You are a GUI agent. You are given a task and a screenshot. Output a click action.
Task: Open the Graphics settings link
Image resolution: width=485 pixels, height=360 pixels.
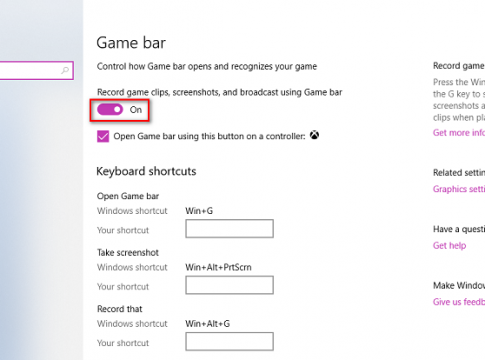tap(459, 189)
